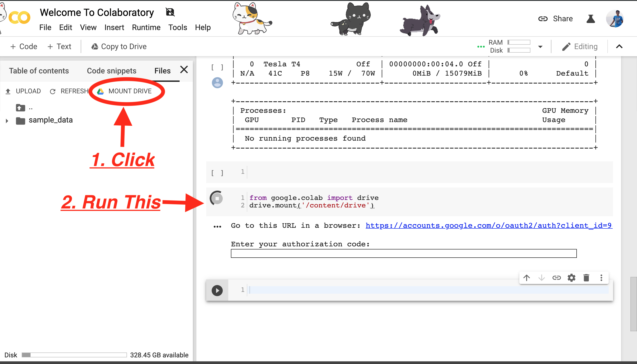Click the lab flask icon in the header
This screenshot has width=637, height=364.
click(591, 18)
